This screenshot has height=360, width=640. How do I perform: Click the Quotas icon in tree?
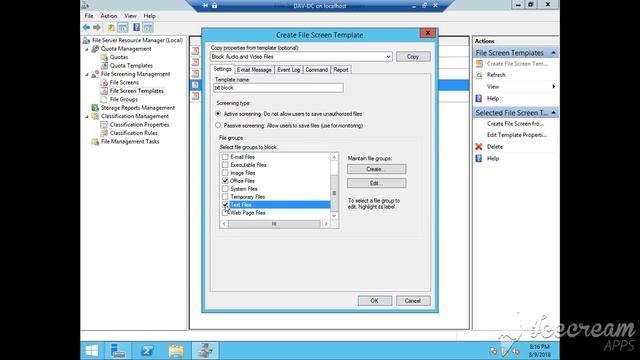pos(104,57)
